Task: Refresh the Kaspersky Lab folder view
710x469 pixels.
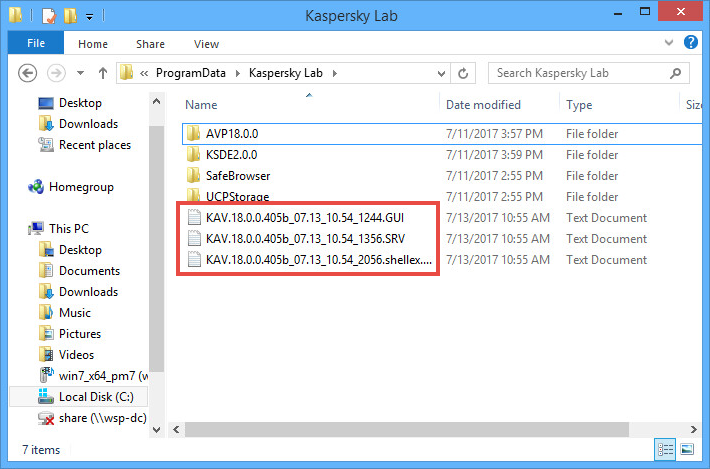Action: pyautogui.click(x=463, y=73)
